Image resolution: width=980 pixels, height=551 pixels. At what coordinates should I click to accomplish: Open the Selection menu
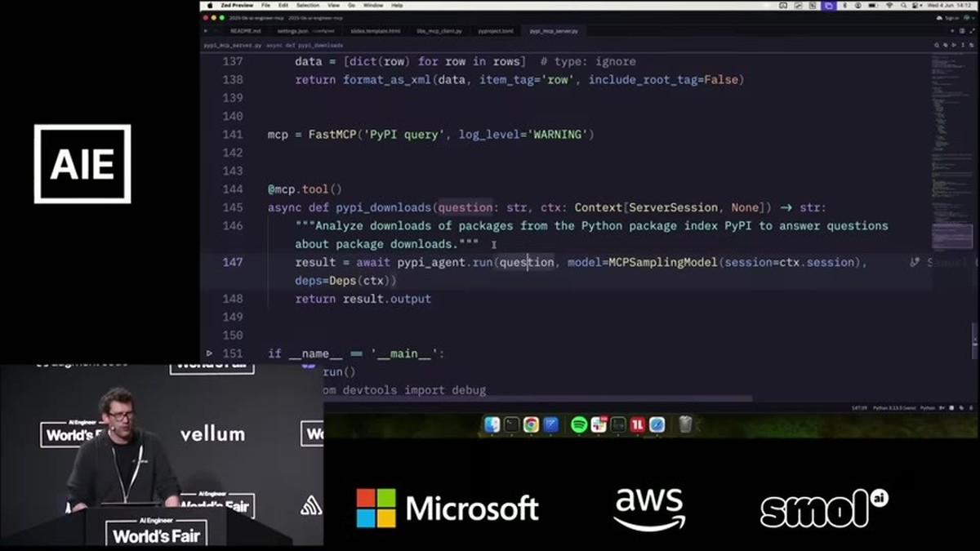coord(308,5)
